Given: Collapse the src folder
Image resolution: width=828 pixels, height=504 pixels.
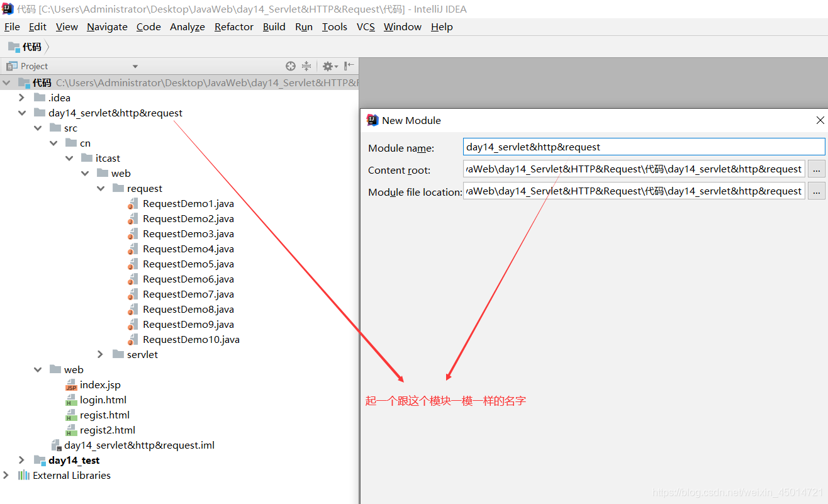Looking at the screenshot, I should point(38,128).
